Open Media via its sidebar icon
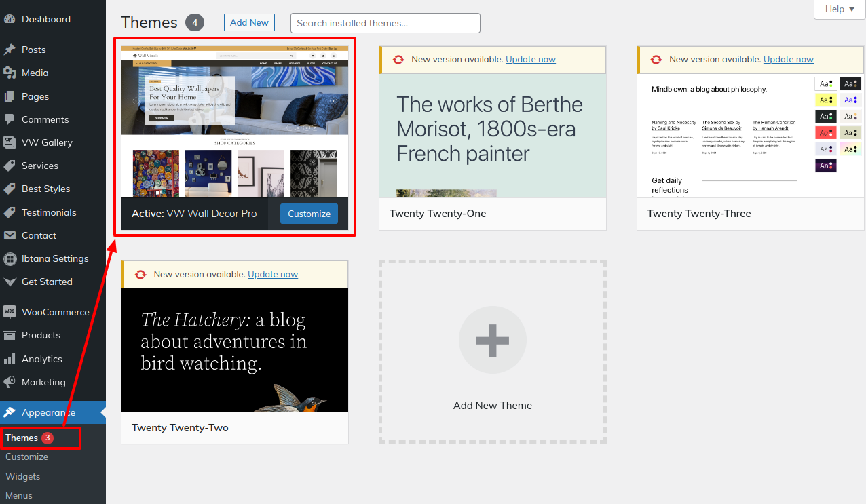866x504 pixels. [10, 73]
